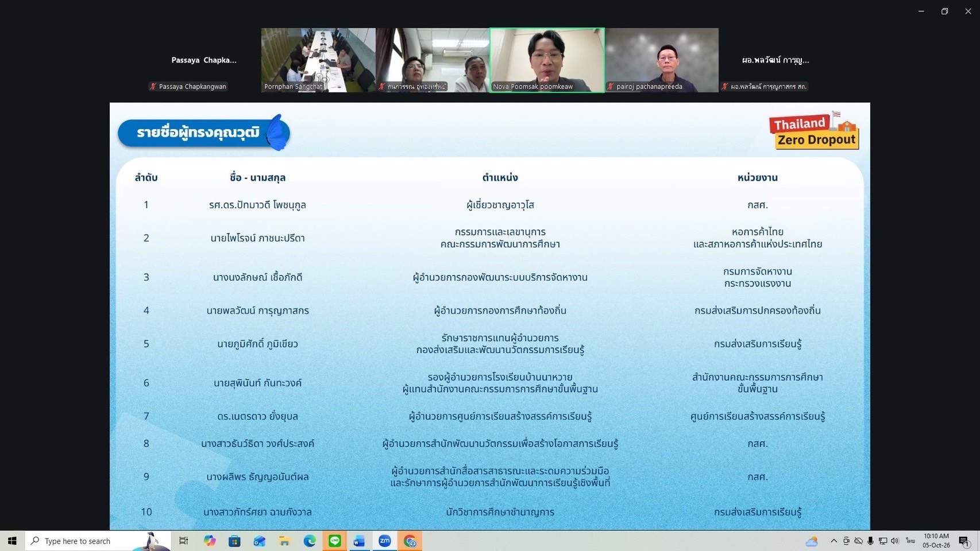Click the microphone tray icon
Screen dimensions: 980x551
(x=870, y=541)
